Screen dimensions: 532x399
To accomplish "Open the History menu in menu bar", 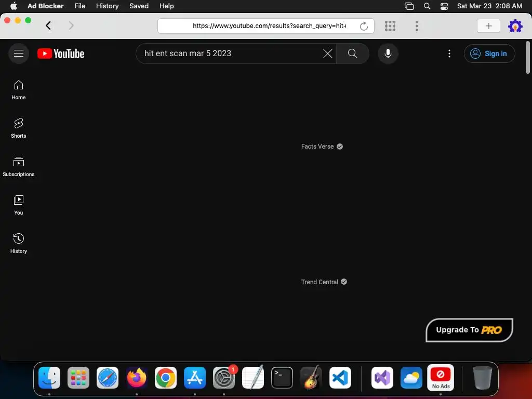I will (107, 6).
